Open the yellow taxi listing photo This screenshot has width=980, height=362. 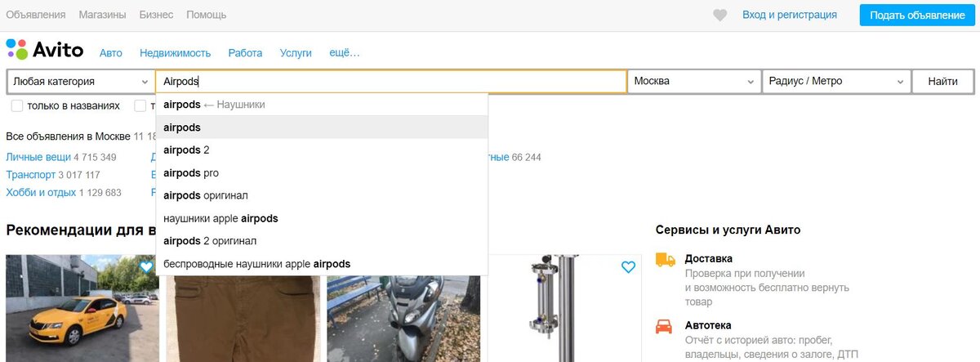tap(82, 308)
